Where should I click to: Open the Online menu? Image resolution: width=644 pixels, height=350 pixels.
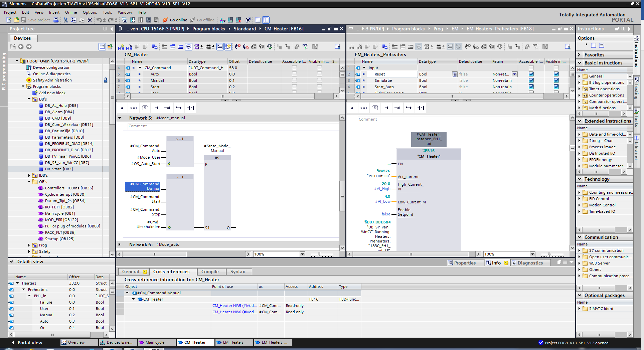coord(71,12)
